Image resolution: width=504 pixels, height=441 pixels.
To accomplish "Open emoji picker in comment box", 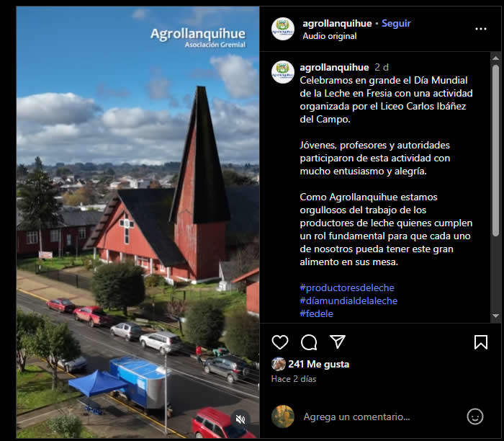I will pyautogui.click(x=475, y=416).
